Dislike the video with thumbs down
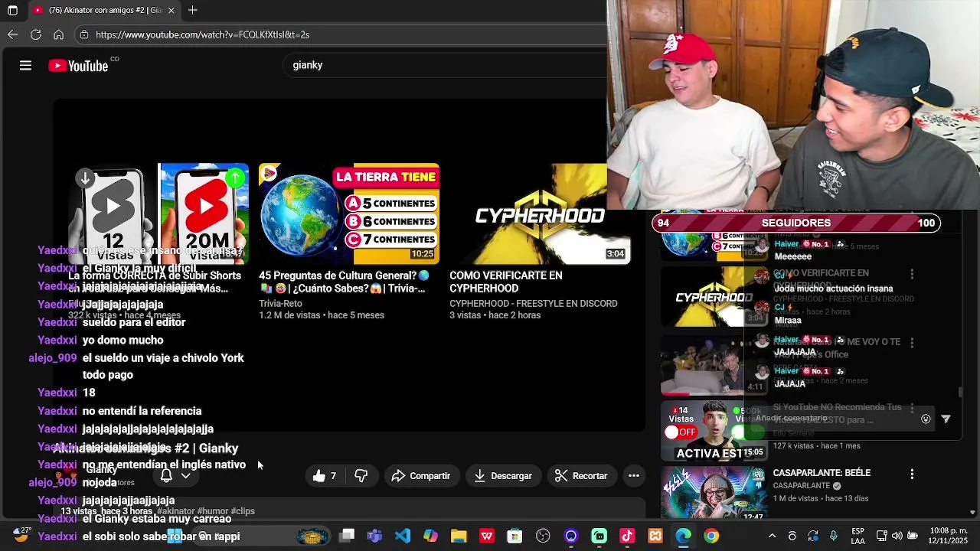Image resolution: width=980 pixels, height=551 pixels. click(361, 476)
